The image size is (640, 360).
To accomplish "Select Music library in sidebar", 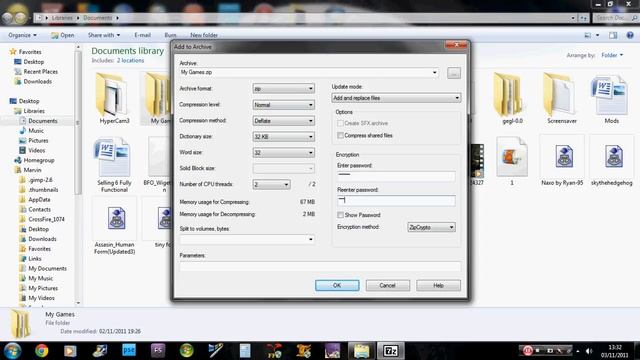I will coord(36,131).
